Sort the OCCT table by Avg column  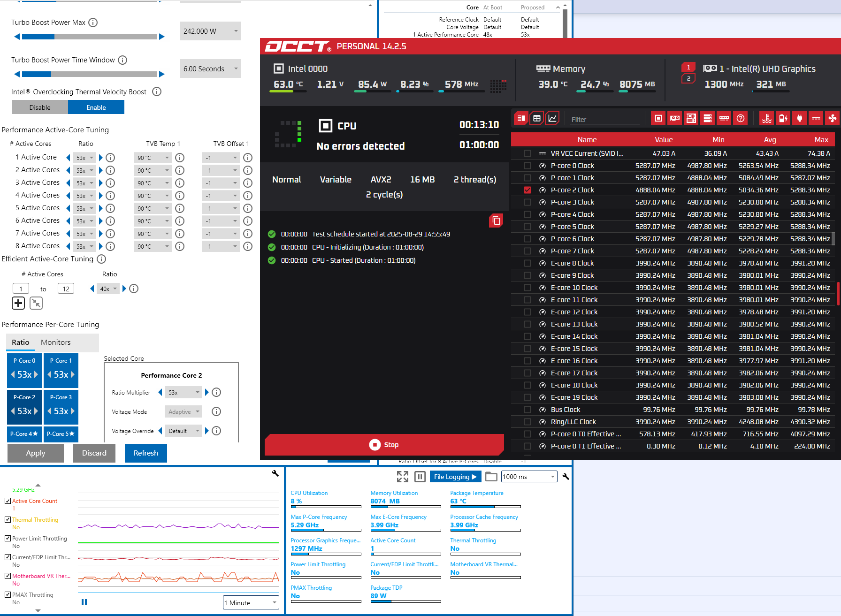click(770, 140)
